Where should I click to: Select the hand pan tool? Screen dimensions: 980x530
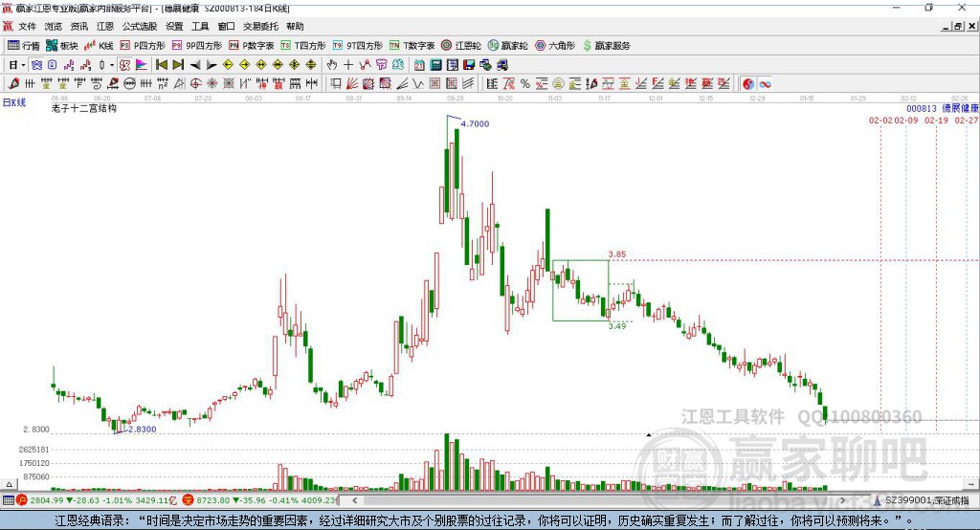click(332, 65)
